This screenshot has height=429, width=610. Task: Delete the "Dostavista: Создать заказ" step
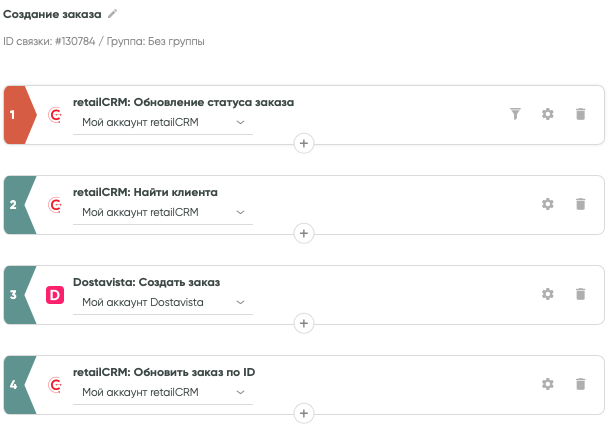[580, 294]
